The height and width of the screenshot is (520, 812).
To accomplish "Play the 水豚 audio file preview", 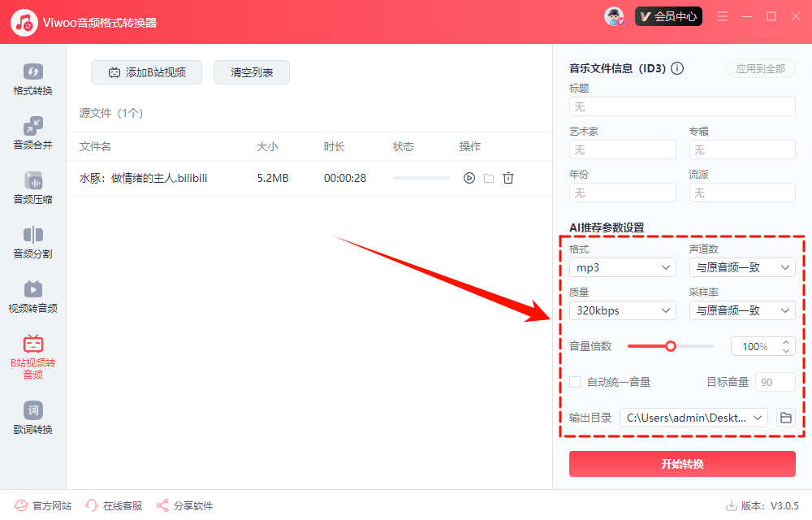I will pyautogui.click(x=469, y=177).
